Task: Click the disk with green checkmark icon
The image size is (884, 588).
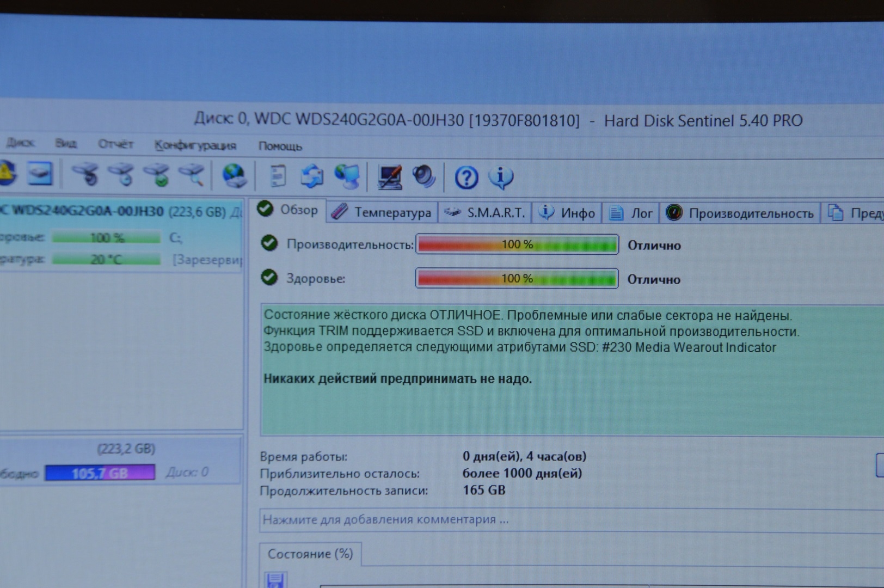Action: pos(157,175)
